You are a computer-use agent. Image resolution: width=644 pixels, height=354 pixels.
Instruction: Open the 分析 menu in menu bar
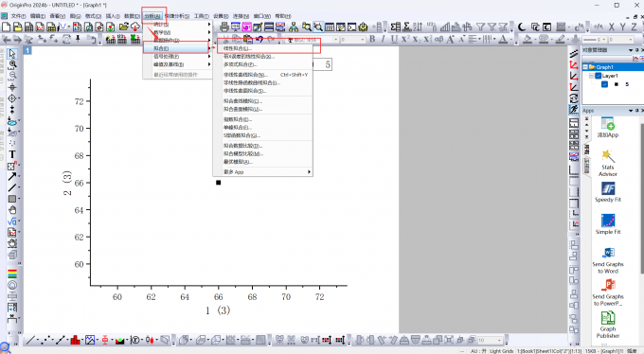pyautogui.click(x=152, y=16)
